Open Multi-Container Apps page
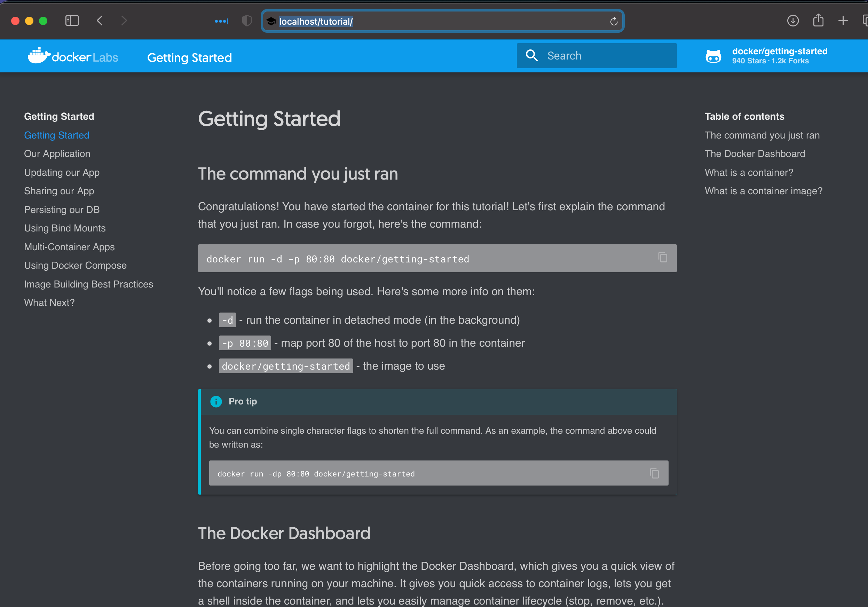 [x=69, y=247]
